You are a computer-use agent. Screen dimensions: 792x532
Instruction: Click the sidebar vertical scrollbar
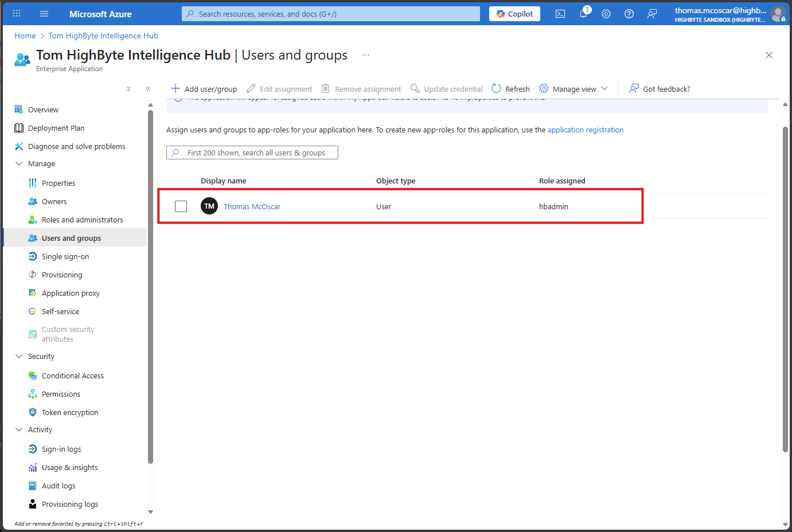[x=150, y=287]
